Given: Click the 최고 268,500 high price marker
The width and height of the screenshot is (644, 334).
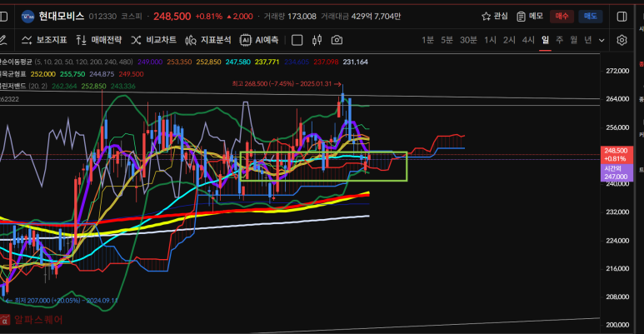Looking at the screenshot, I should coord(287,84).
